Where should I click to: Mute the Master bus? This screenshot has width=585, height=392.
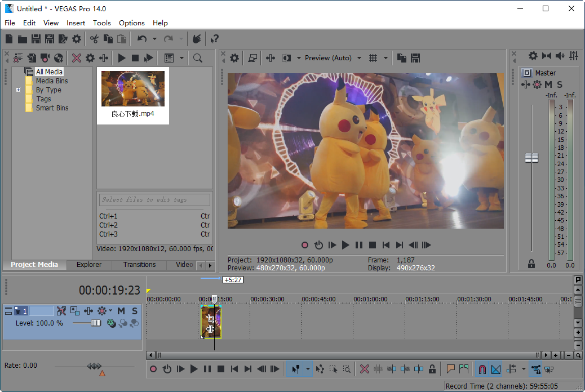548,84
